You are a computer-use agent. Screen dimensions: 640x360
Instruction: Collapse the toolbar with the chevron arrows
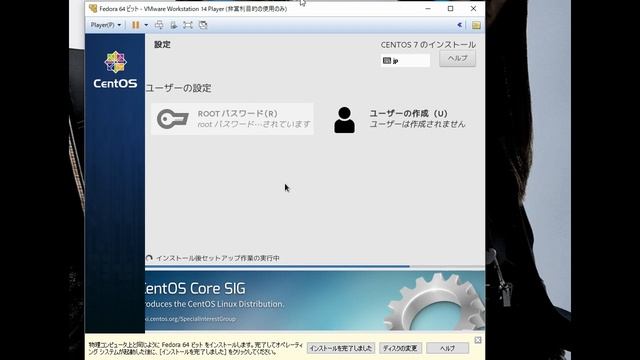[x=460, y=25]
